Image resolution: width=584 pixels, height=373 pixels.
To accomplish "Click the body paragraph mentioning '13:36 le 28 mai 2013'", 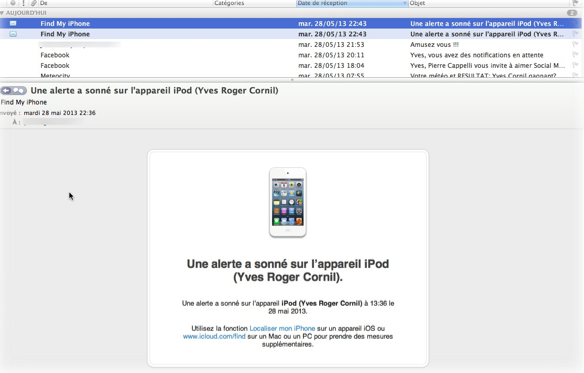I will [x=288, y=307].
